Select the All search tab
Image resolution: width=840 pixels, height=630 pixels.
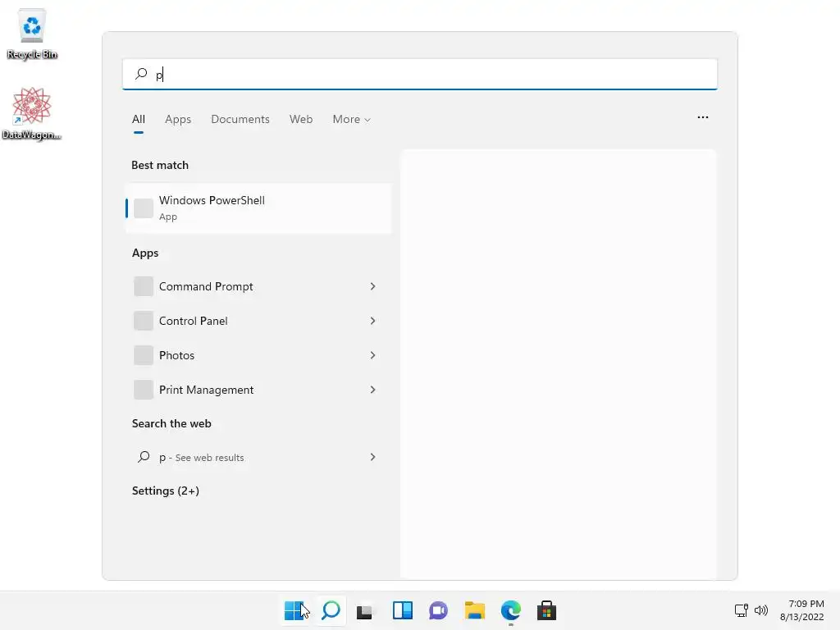tap(139, 120)
